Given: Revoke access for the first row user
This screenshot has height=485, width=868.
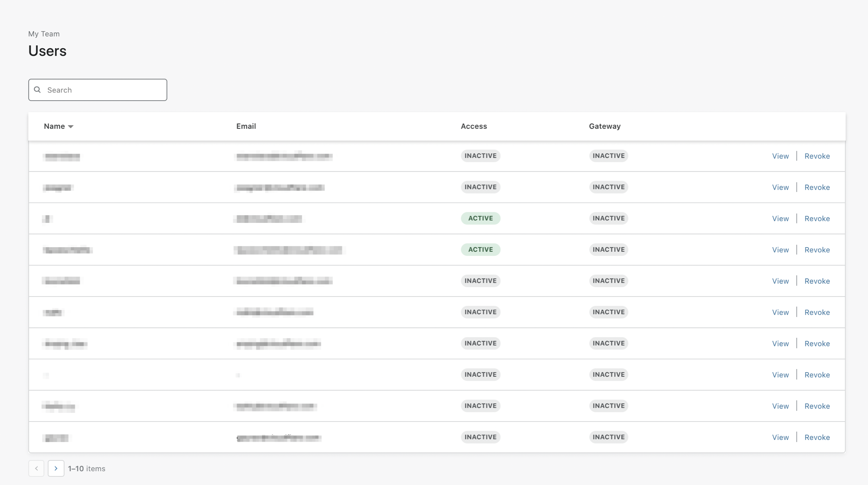Looking at the screenshot, I should tap(817, 156).
